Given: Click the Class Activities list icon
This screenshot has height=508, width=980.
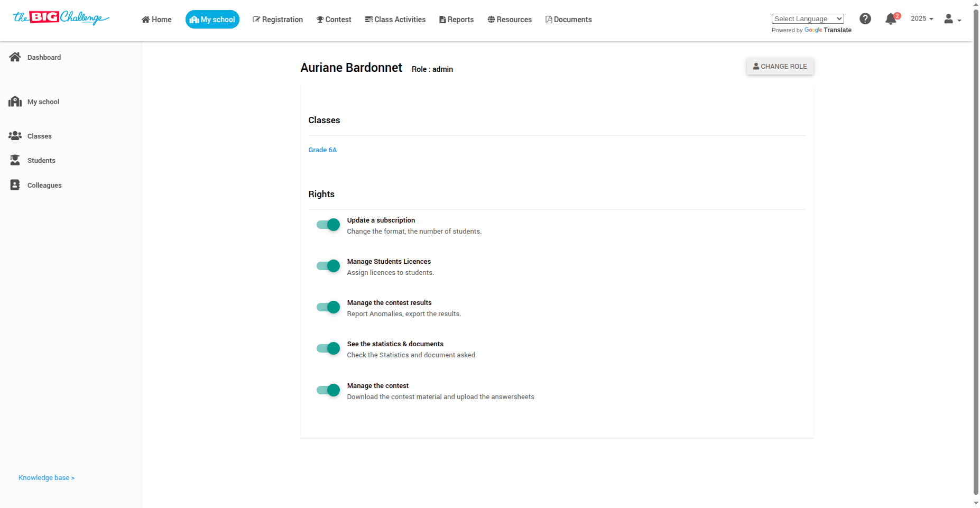Looking at the screenshot, I should 368,20.
